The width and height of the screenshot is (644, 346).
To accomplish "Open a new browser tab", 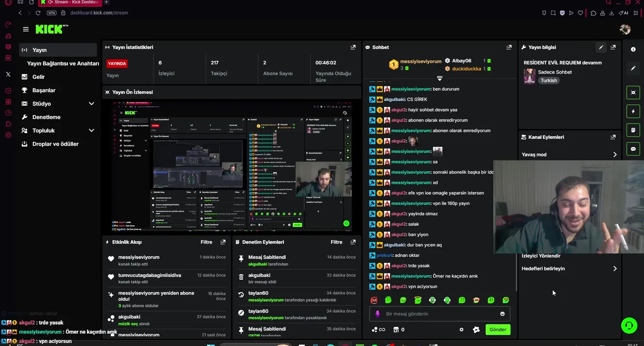I will [x=107, y=2].
